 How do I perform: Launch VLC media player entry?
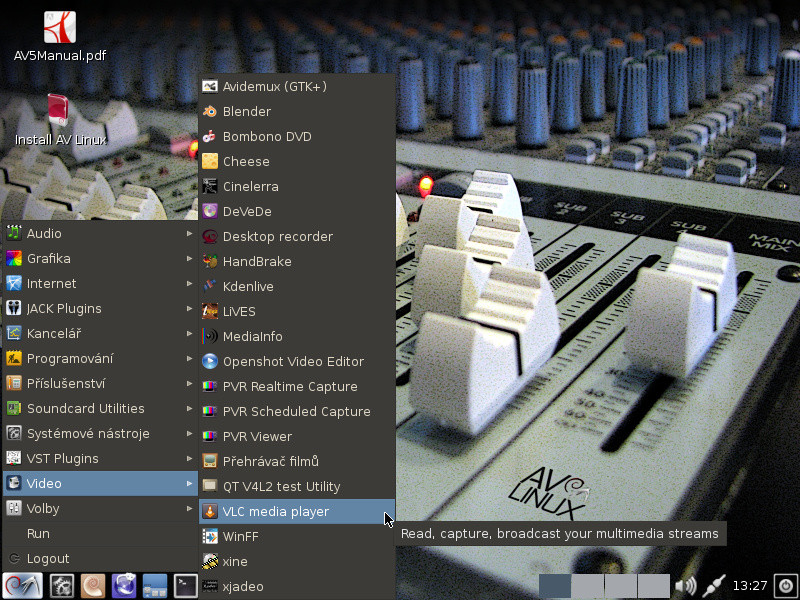(297, 511)
